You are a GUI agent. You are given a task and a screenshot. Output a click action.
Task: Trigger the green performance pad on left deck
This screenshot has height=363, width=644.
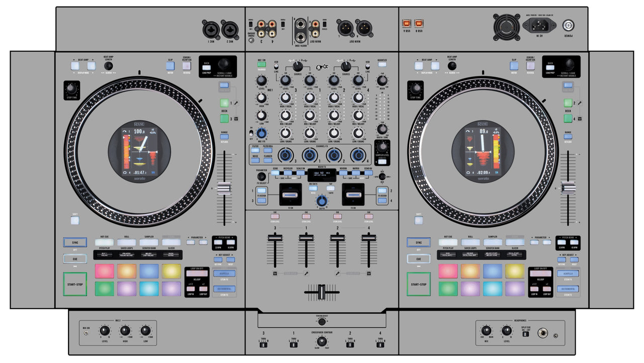click(105, 289)
